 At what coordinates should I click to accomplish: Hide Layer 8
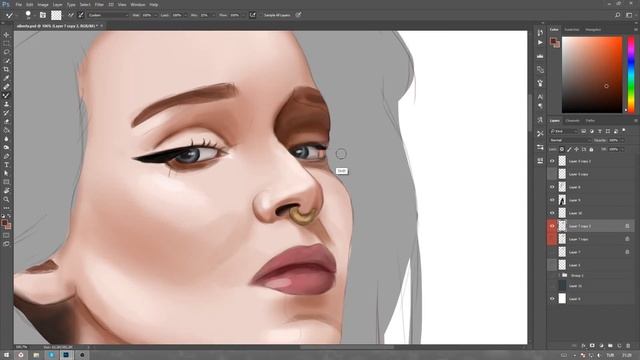[x=552, y=187]
